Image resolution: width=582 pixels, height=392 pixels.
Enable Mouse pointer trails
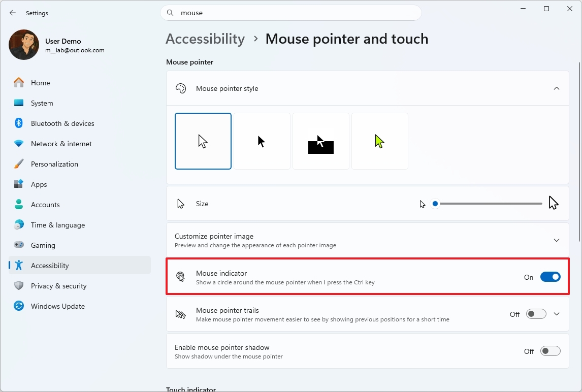point(536,314)
